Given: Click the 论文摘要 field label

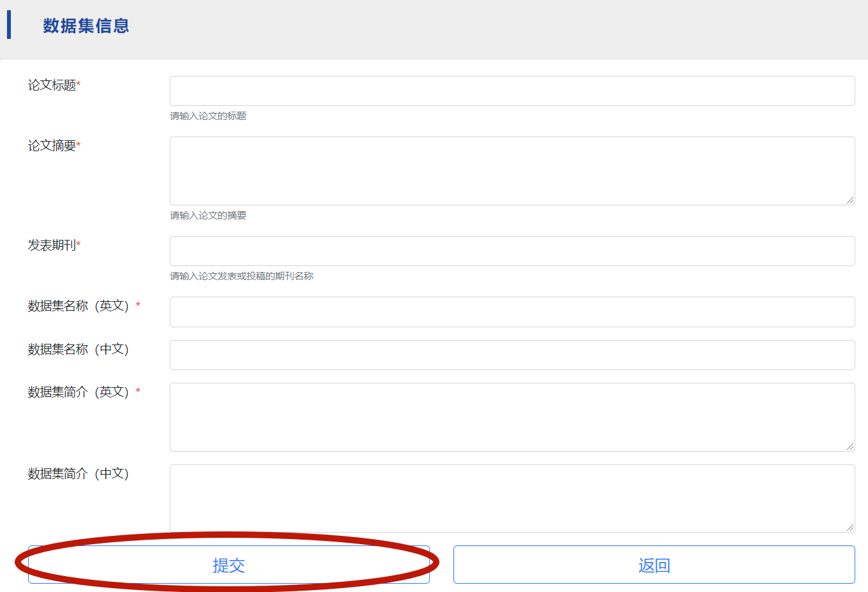Looking at the screenshot, I should 52,146.
